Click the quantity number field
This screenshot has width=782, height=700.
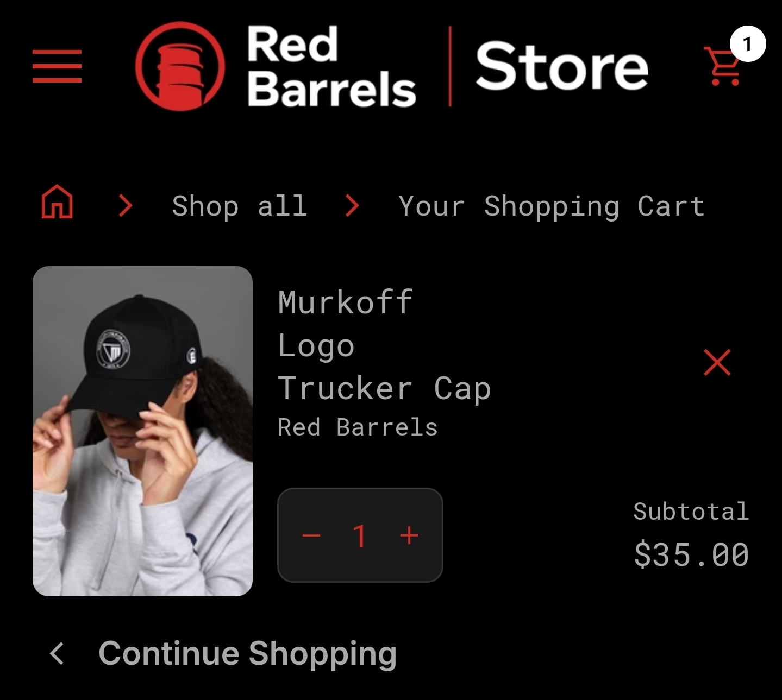(360, 536)
